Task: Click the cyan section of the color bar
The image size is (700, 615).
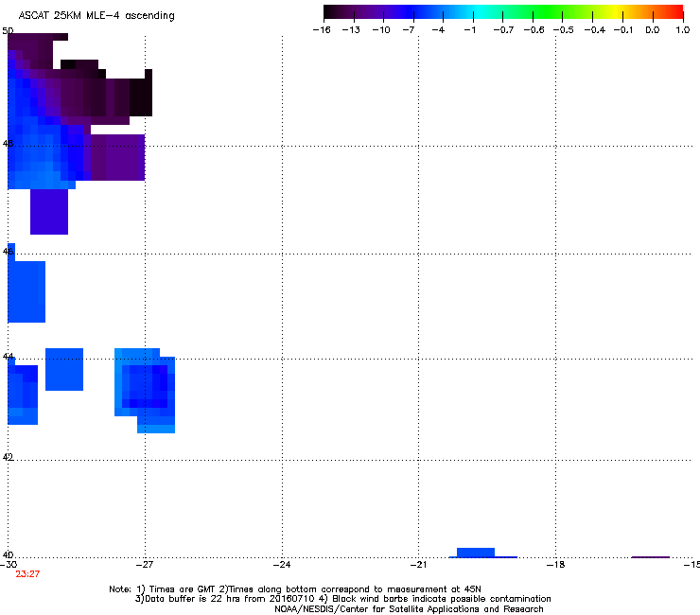Action: tap(480, 12)
